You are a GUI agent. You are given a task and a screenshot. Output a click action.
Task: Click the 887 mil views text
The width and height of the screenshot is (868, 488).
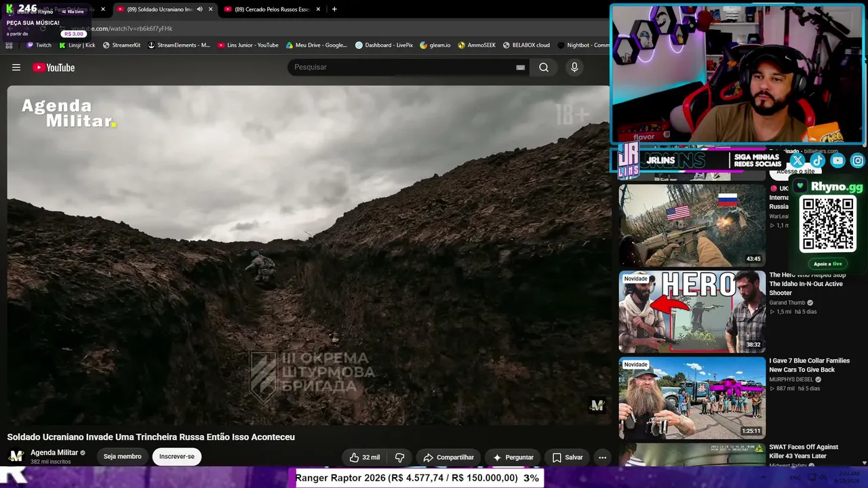(x=782, y=388)
